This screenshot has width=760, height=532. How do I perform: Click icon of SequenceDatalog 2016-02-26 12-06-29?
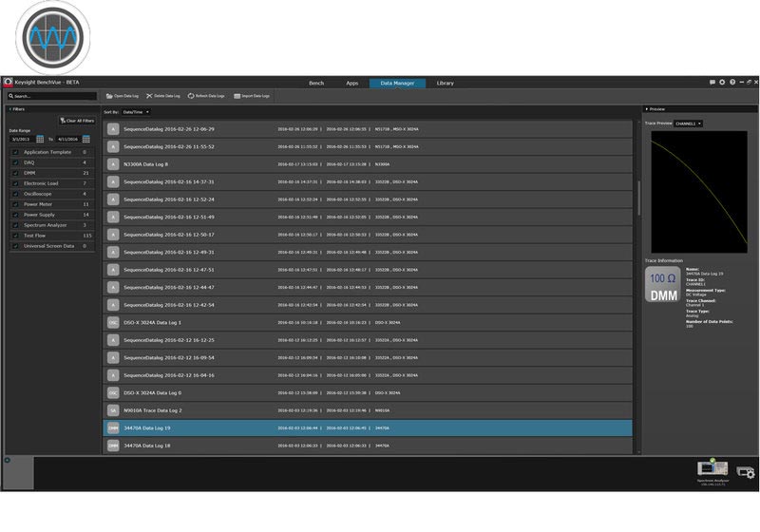click(x=113, y=129)
